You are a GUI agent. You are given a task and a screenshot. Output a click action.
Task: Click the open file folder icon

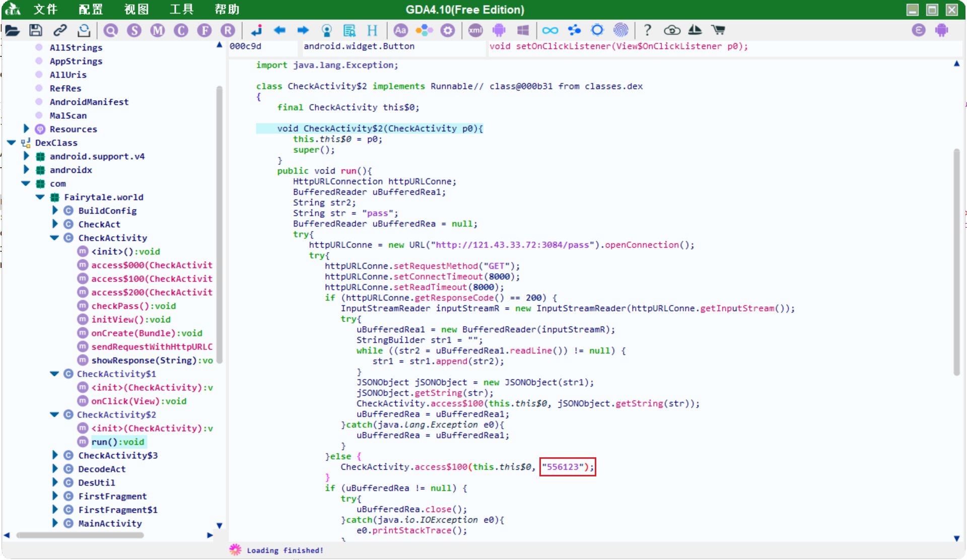[x=12, y=30]
